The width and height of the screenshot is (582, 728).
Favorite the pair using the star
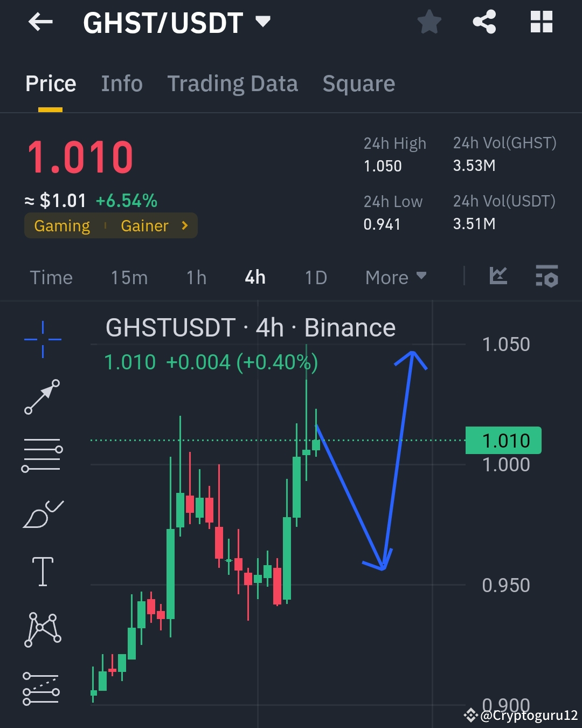[x=429, y=22]
